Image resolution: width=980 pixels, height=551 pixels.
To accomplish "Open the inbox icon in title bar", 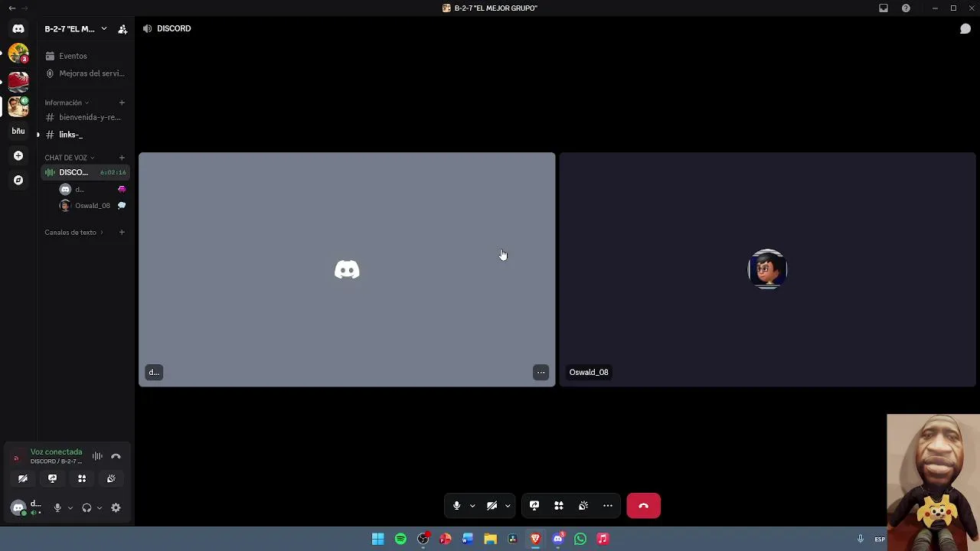I will point(884,8).
